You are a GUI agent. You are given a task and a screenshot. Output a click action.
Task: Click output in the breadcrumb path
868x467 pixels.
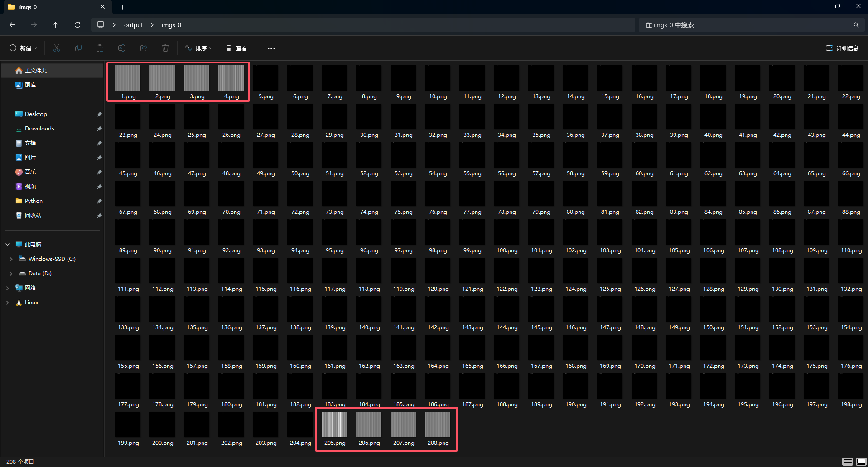coord(133,25)
